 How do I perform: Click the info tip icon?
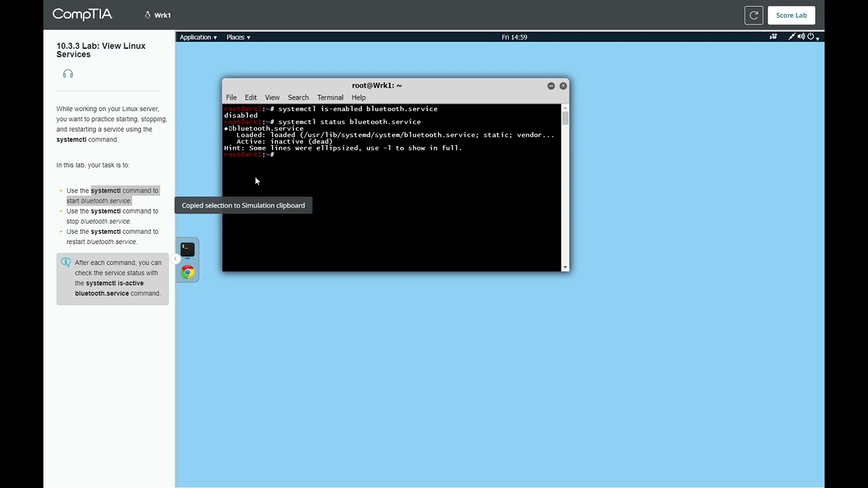[x=66, y=262]
